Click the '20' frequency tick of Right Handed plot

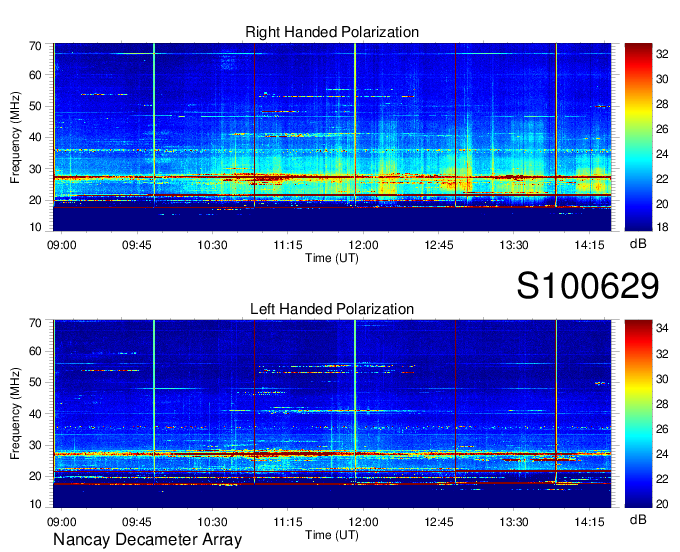(x=36, y=200)
